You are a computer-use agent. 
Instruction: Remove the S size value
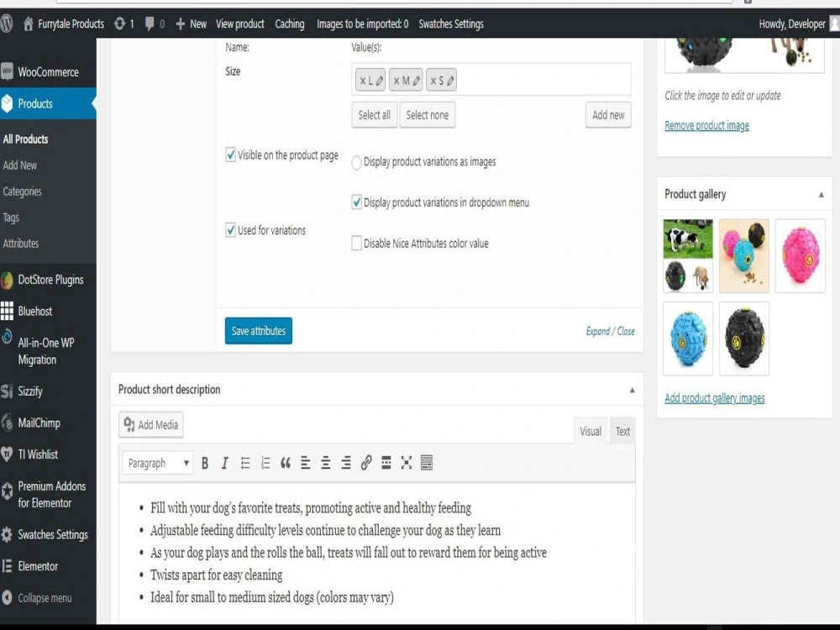pos(433,81)
